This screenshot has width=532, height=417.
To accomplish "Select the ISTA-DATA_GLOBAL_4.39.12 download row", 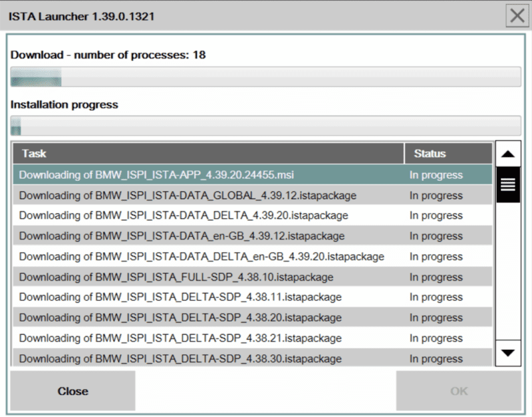I will pos(253,196).
